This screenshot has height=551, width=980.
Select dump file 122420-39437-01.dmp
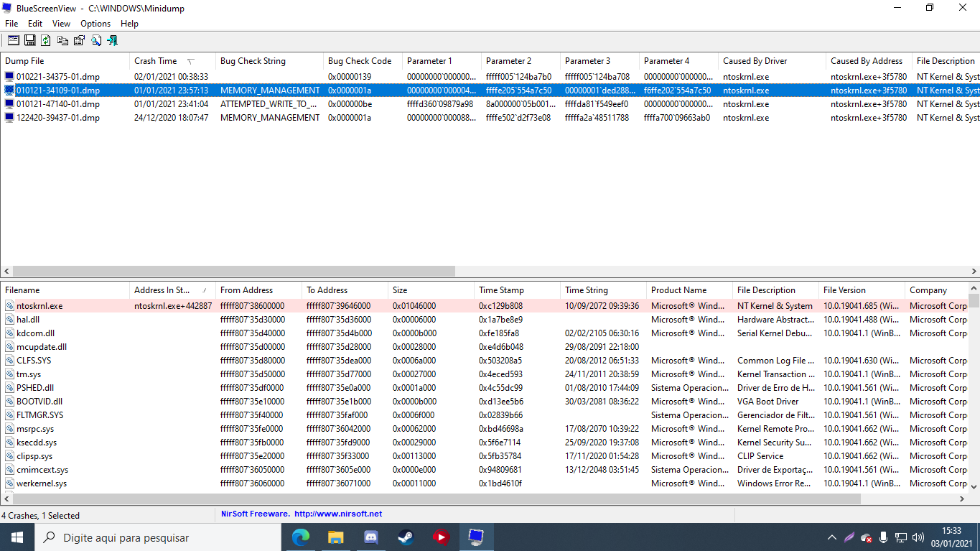58,118
